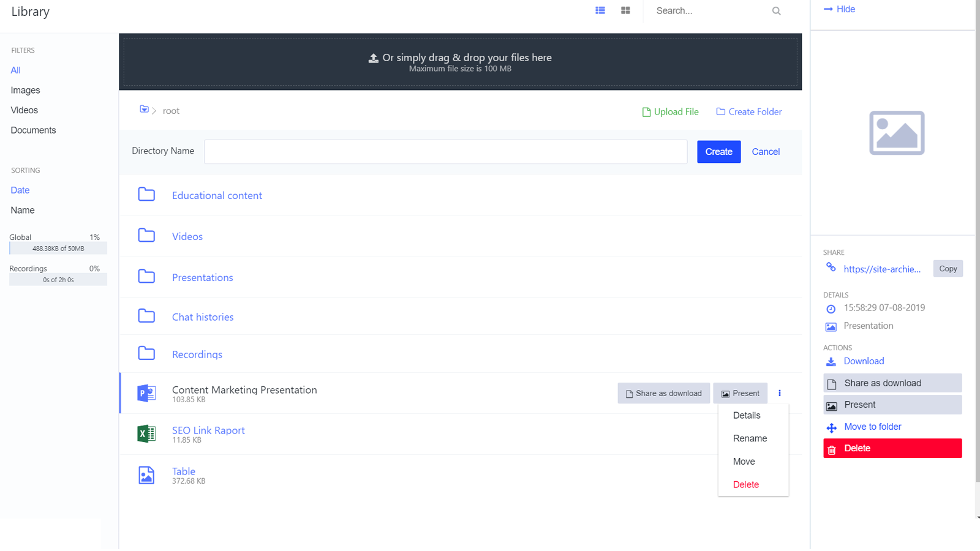Open the breadcrumb root dropdown
Image resolution: width=980 pixels, height=551 pixels.
pyautogui.click(x=145, y=110)
